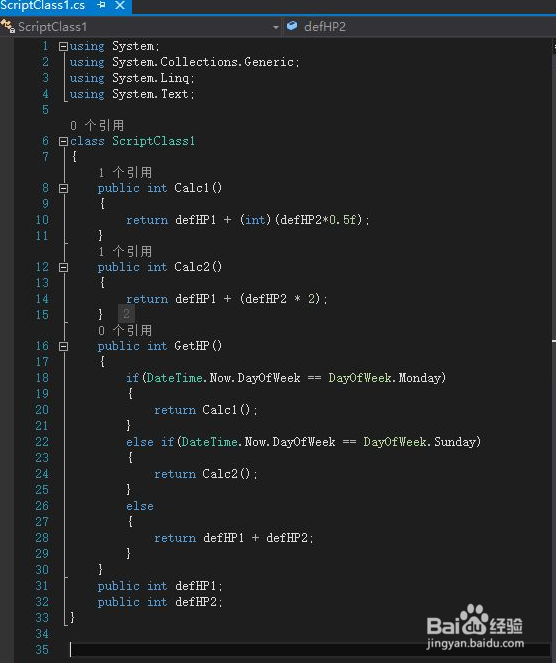556x663 pixels.
Task: Click the '2' indicator after Calc2 closing brace
Action: click(126, 314)
